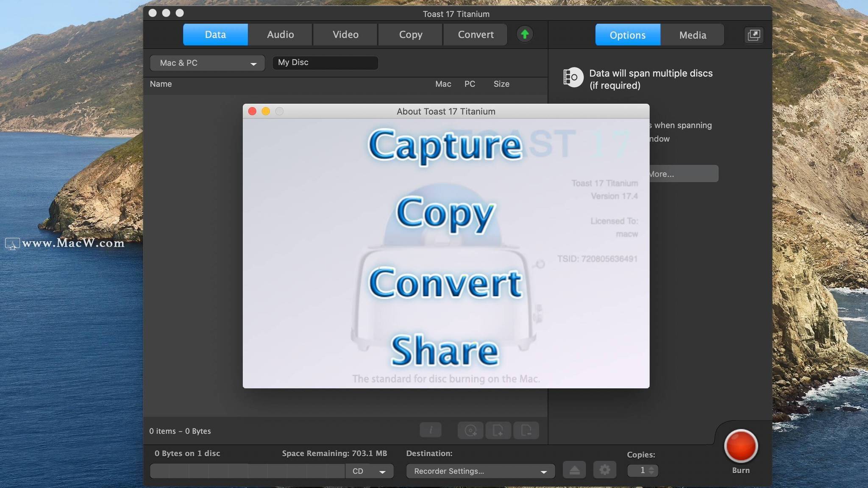
Task: Click the disc space usage bar
Action: pyautogui.click(x=248, y=471)
